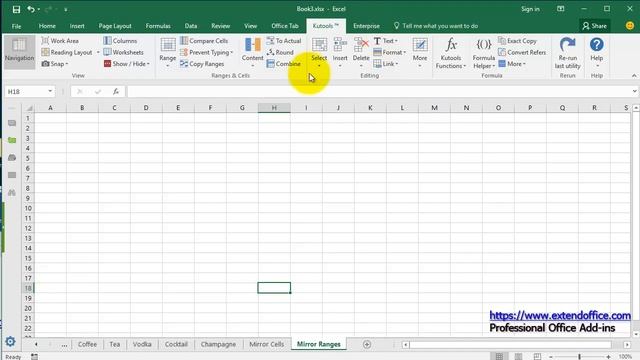Screen dimensions: 640x360
Task: Toggle Reading Layout view
Action: click(x=67, y=52)
